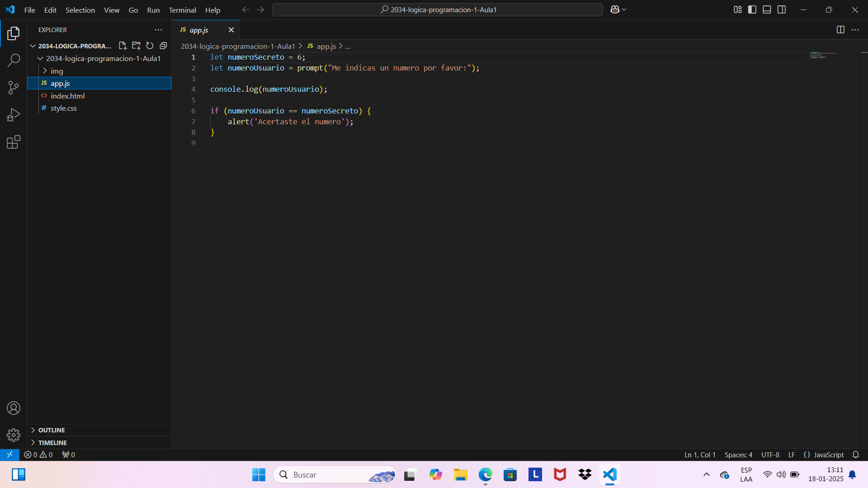Refresh the explorer file tree

tap(150, 46)
